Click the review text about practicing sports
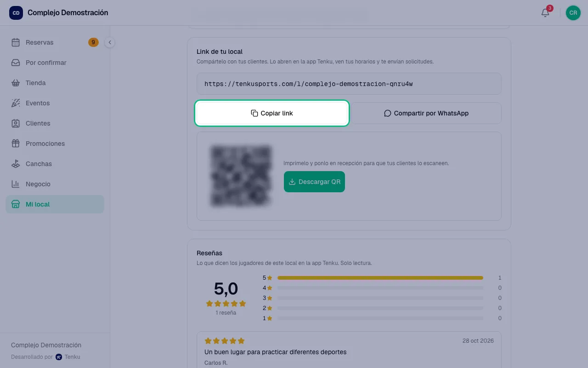The image size is (588, 368). coord(276,352)
